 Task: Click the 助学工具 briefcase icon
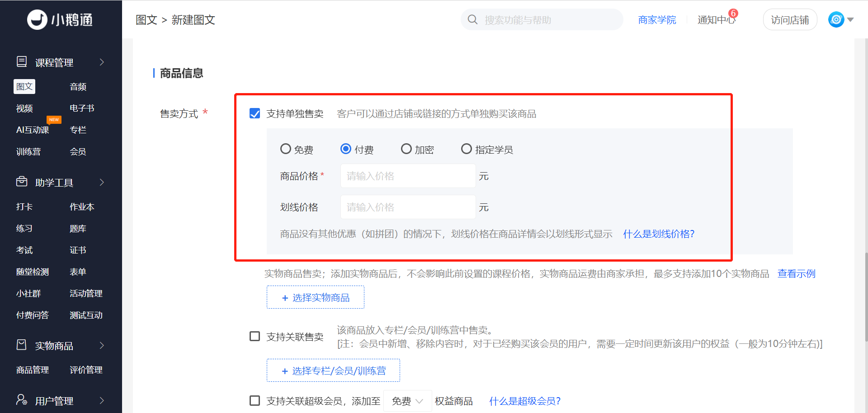[22, 182]
